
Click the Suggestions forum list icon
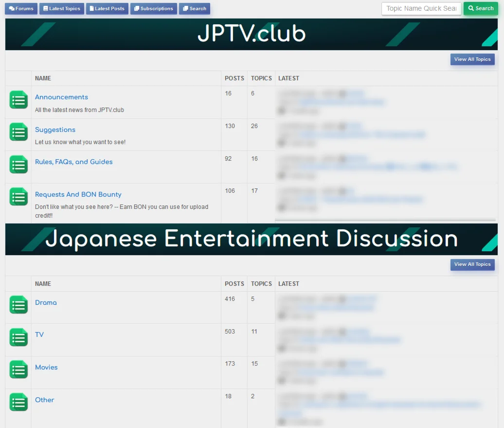pos(18,132)
